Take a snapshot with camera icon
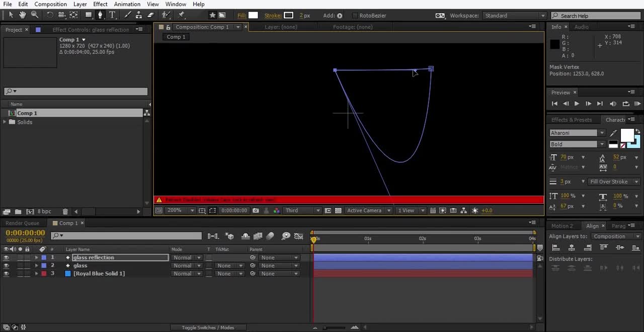This screenshot has width=644, height=332. (x=256, y=210)
